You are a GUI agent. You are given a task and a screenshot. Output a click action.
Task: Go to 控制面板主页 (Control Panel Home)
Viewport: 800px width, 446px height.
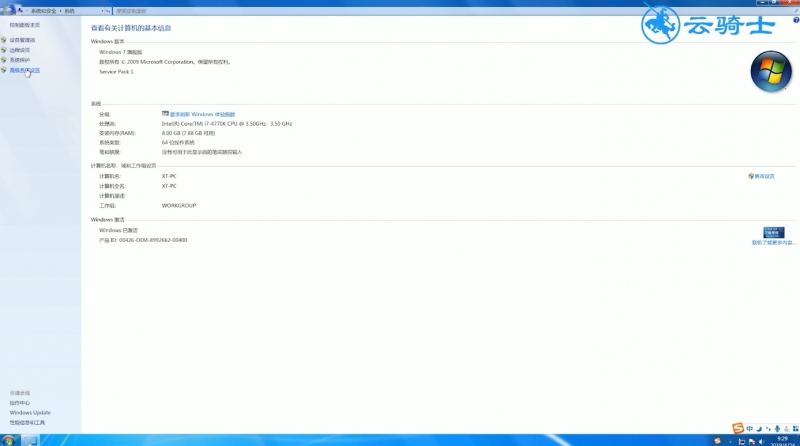24,25
